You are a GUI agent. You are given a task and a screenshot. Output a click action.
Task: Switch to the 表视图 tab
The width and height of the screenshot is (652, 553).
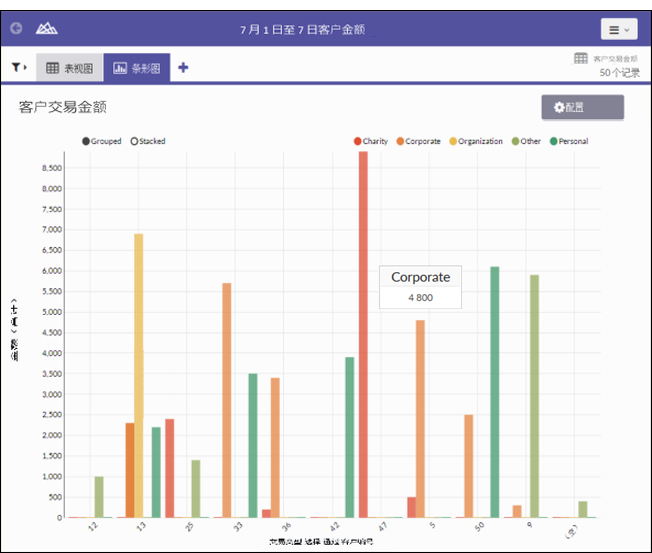tap(69, 68)
